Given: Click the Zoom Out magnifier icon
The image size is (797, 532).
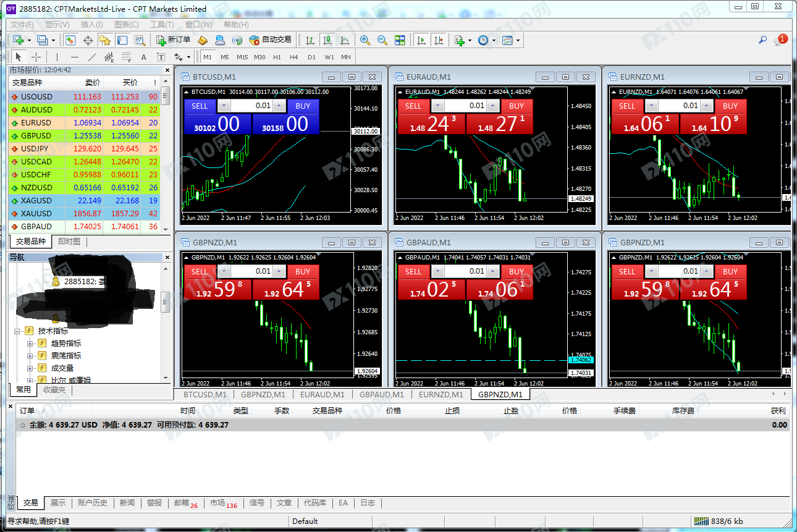Looking at the screenshot, I should tap(382, 40).
